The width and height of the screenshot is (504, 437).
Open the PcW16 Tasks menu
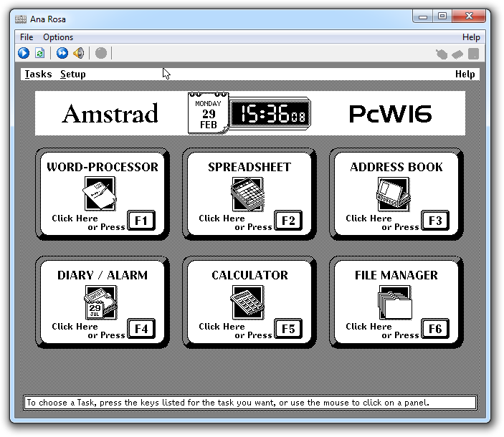coord(38,75)
